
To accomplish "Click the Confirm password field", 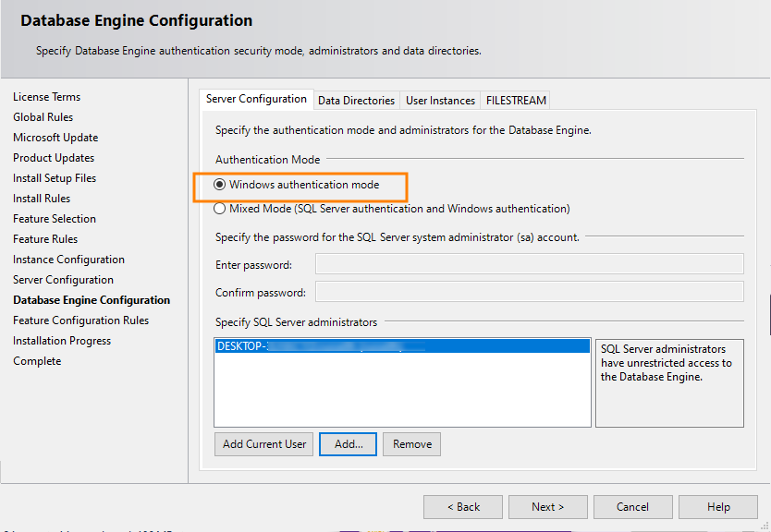I will point(529,291).
